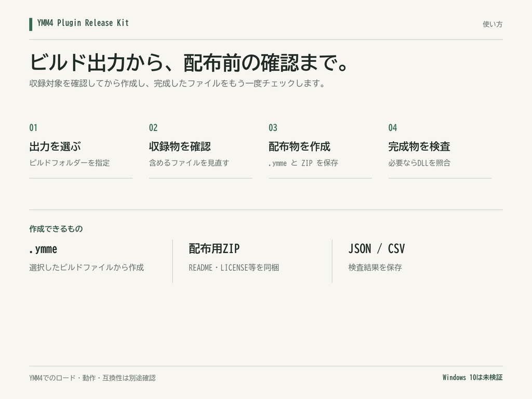Click the Windows 10は未検証 footer notice
The height and width of the screenshot is (399, 532).
[x=472, y=377]
